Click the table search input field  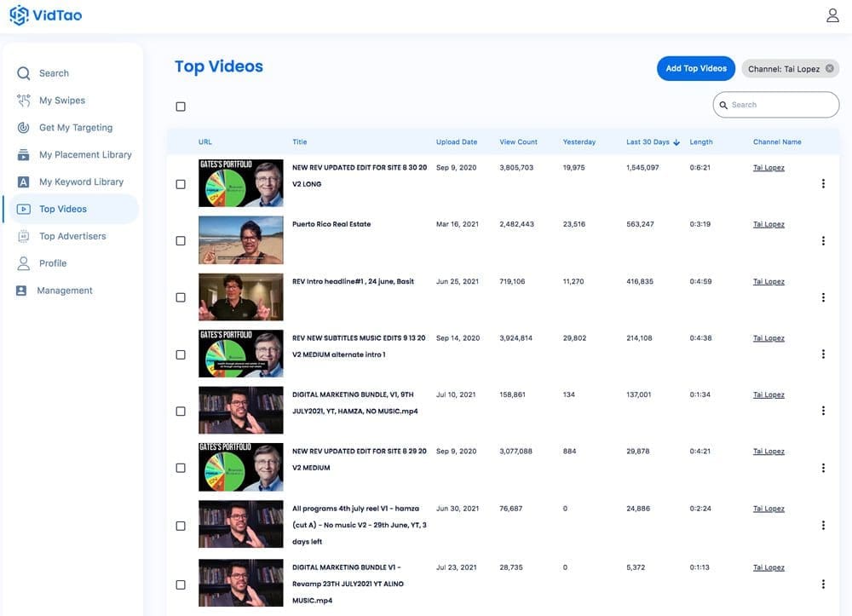(776, 105)
